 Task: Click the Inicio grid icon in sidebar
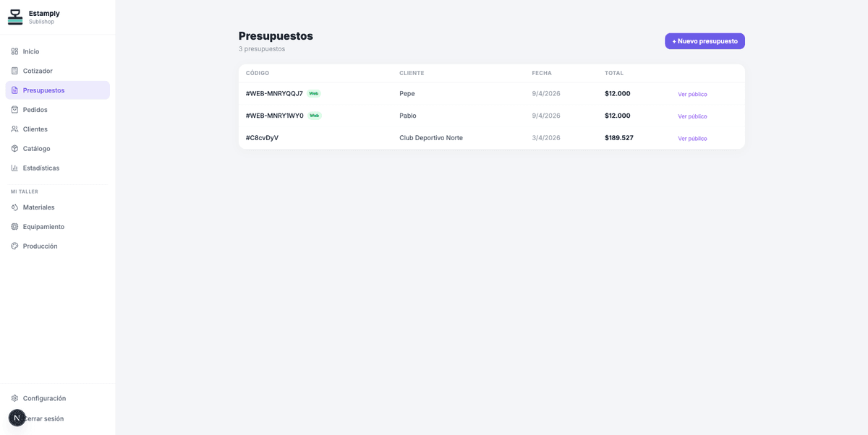(14, 51)
